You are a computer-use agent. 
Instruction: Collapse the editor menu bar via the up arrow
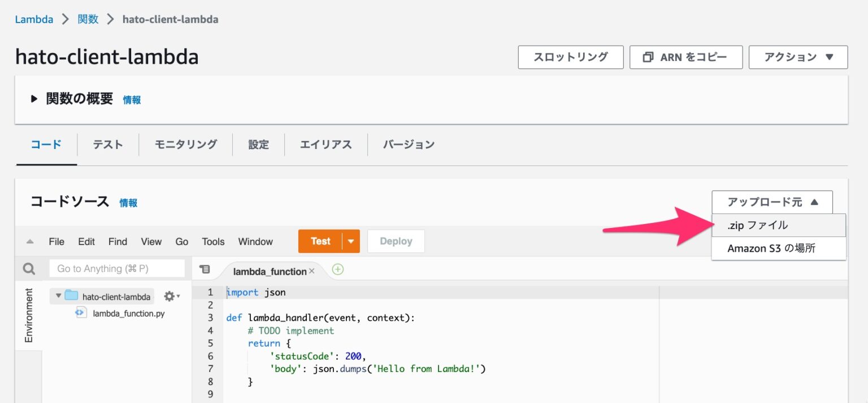[x=30, y=241]
